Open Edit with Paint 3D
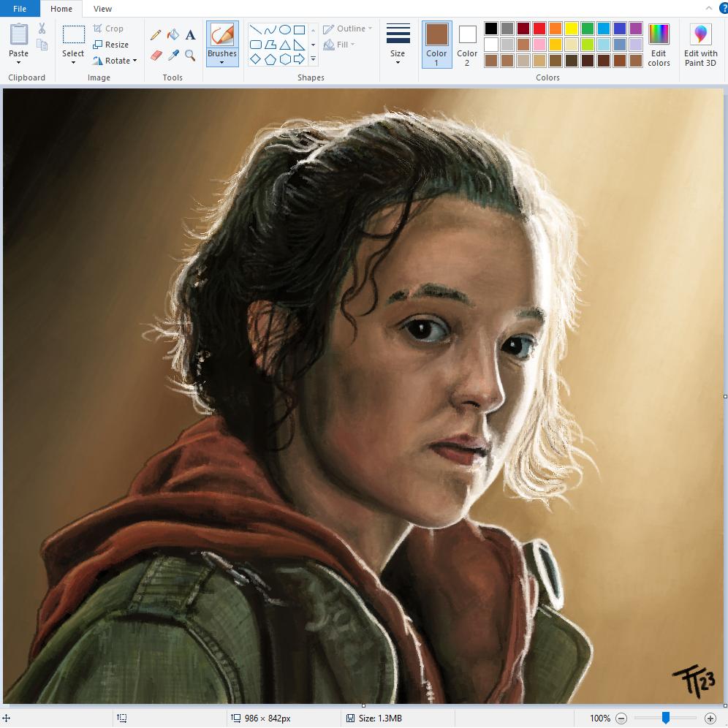This screenshot has width=728, height=728. click(x=700, y=45)
